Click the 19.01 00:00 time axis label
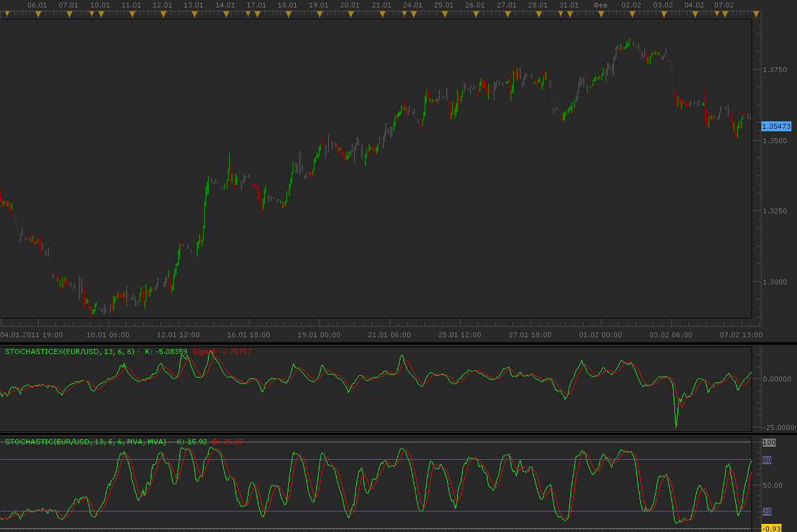 click(319, 335)
